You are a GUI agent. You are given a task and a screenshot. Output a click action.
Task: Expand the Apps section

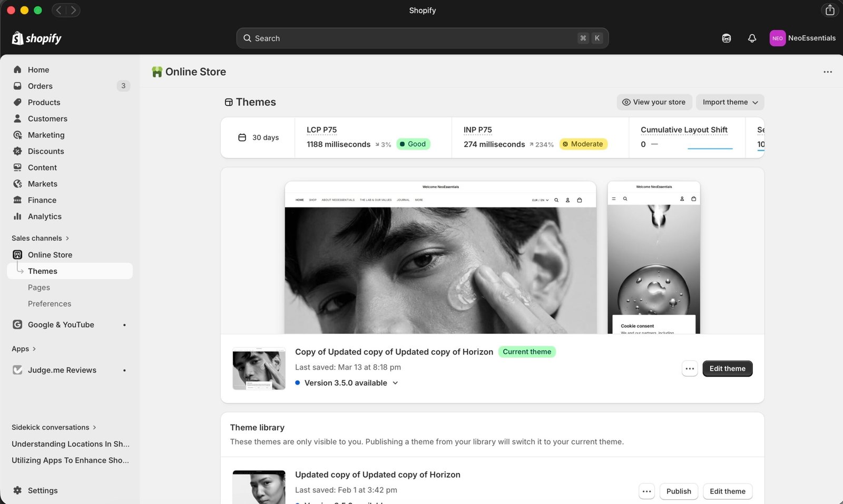tap(24, 349)
